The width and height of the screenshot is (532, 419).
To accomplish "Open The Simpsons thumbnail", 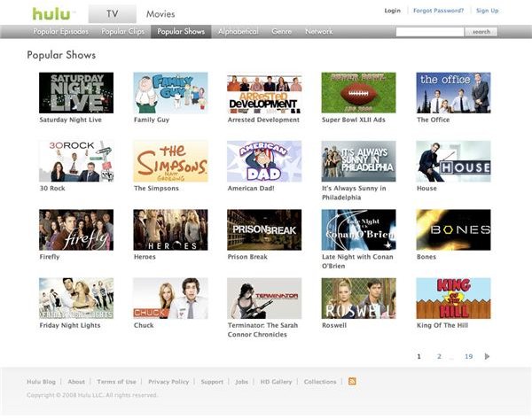I will (170, 161).
